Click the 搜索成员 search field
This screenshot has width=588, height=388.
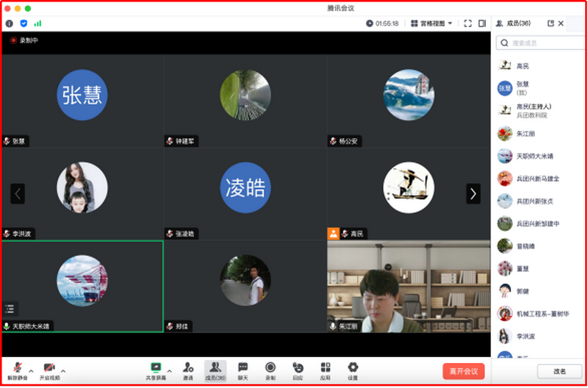[540, 43]
